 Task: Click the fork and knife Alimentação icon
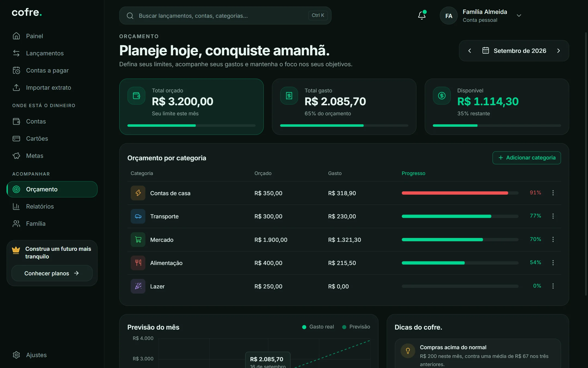(x=138, y=263)
